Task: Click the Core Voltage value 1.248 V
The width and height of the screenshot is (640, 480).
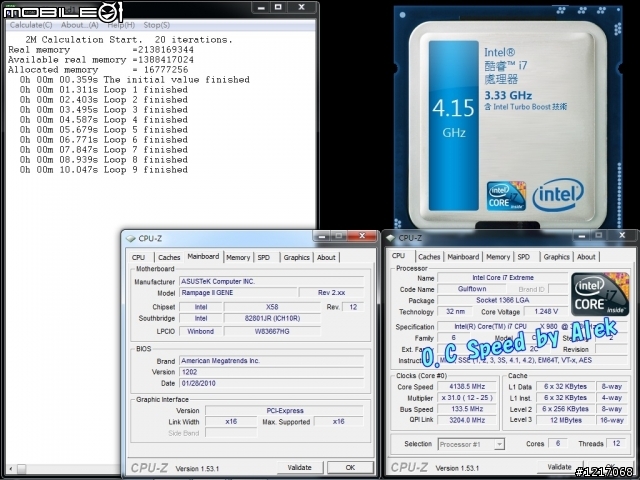Action: coord(546,312)
